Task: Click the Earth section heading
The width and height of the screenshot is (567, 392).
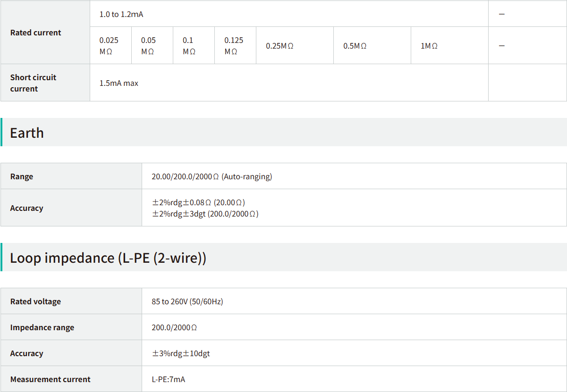Action: (27, 133)
